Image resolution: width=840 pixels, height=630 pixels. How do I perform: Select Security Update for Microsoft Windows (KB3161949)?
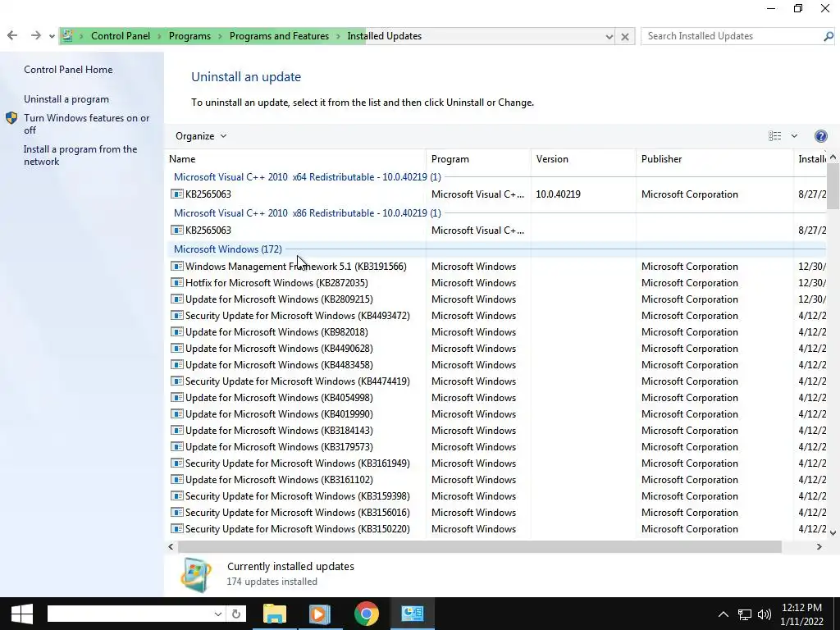point(497,463)
